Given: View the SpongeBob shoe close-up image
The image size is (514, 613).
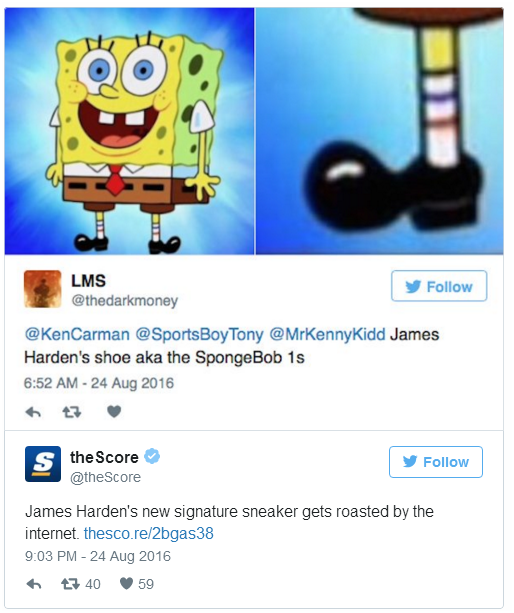Looking at the screenshot, I should [x=379, y=131].
